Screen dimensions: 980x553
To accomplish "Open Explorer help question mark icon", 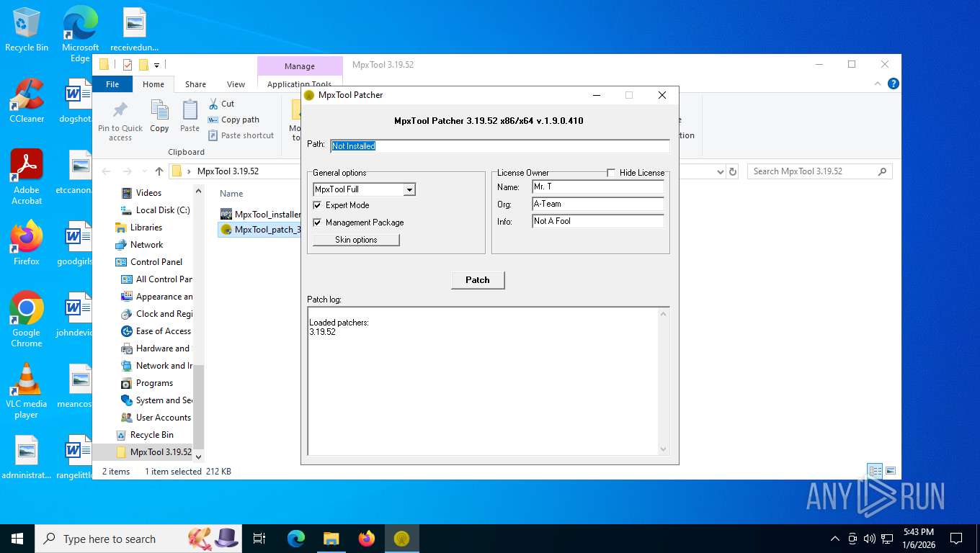I will coord(894,84).
